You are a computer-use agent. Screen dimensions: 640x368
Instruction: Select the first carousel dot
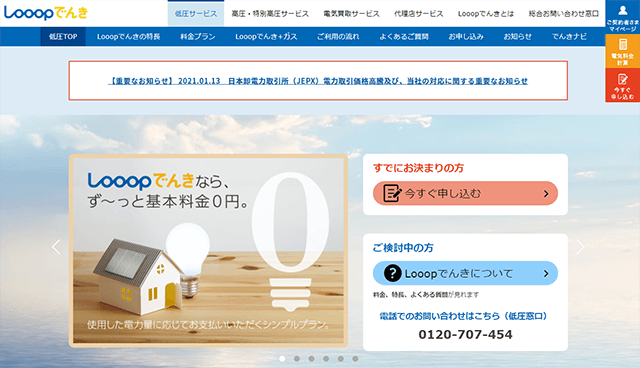[282, 359]
